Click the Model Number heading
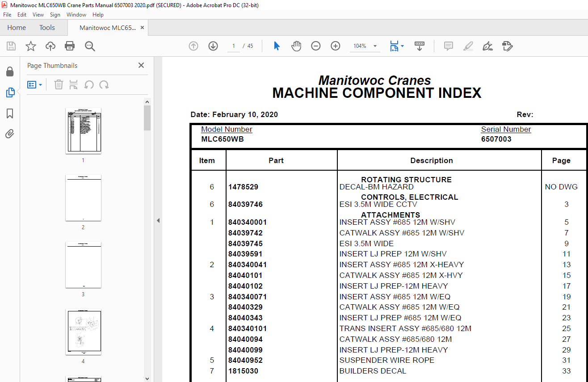Viewport: 588px width, 382px height. [x=227, y=129]
